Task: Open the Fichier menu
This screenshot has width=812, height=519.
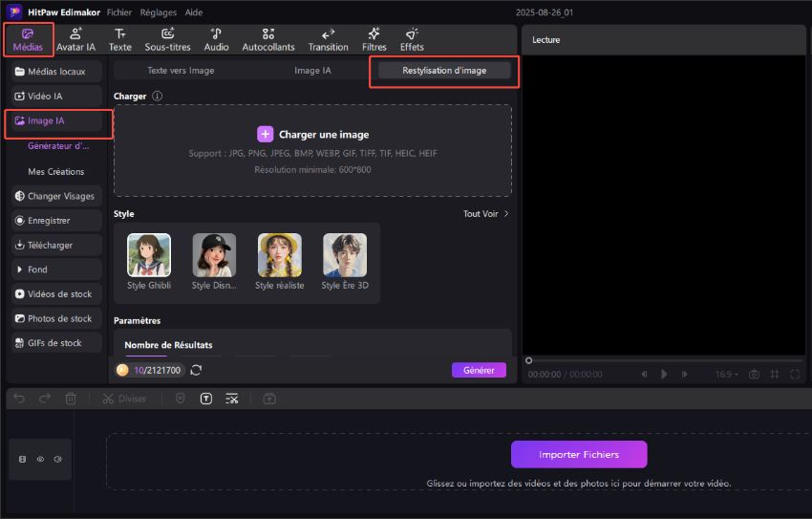Action: pyautogui.click(x=119, y=12)
